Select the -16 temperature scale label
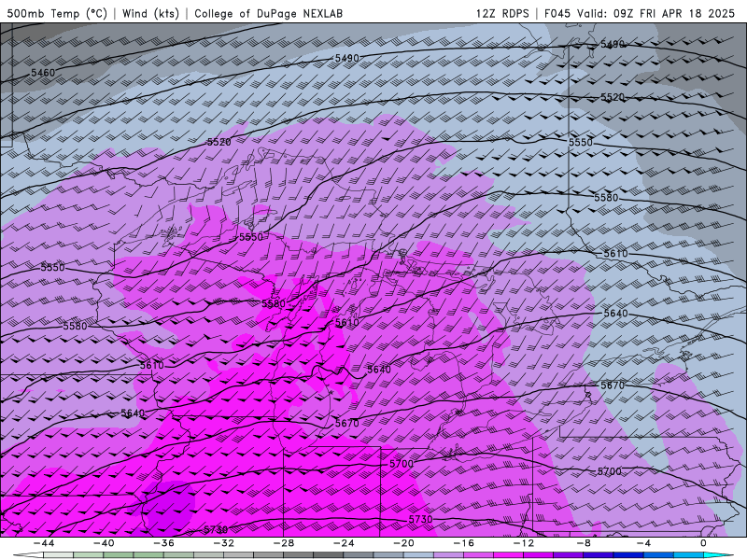Screen dimensions: 747x560 tap(463, 543)
